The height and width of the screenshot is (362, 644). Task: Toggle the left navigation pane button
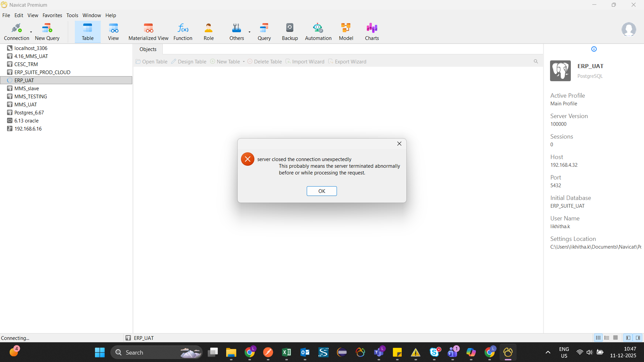628,338
